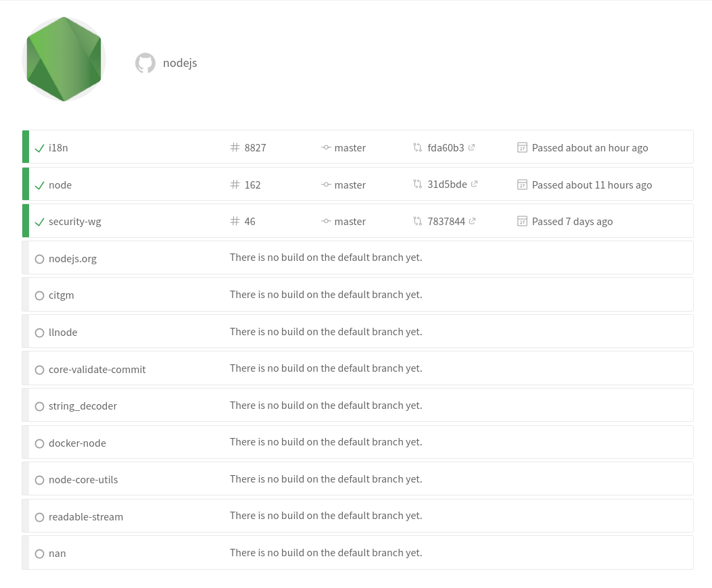
Task: Open the nodejs organization name link
Action: (180, 63)
